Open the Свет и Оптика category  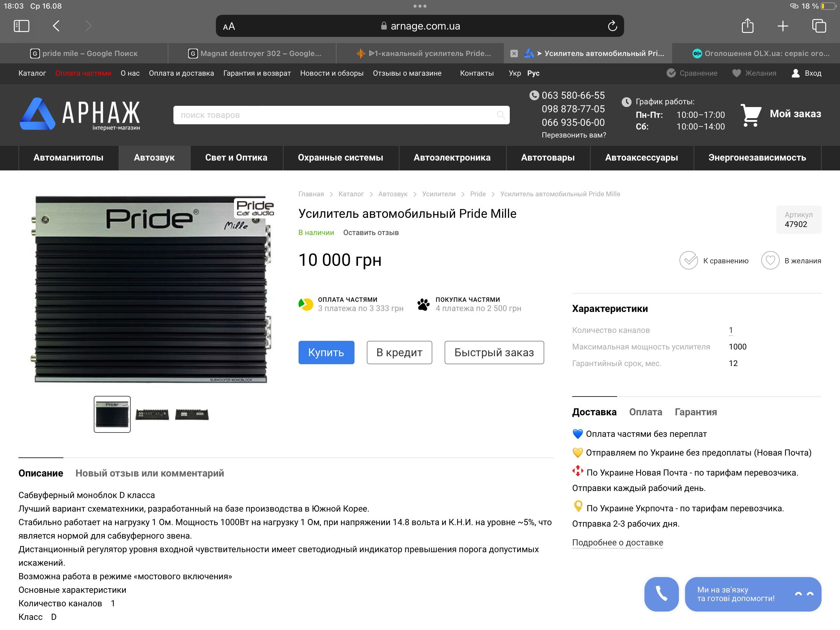pyautogui.click(x=236, y=158)
